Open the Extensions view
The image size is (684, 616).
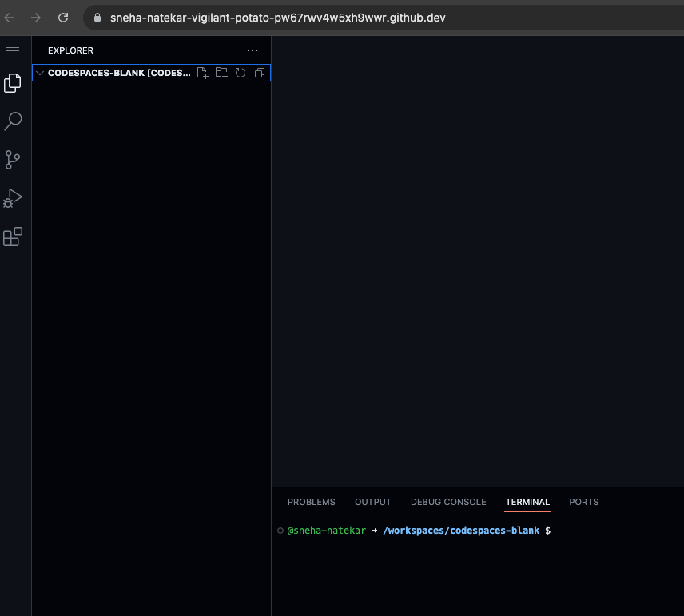point(13,236)
